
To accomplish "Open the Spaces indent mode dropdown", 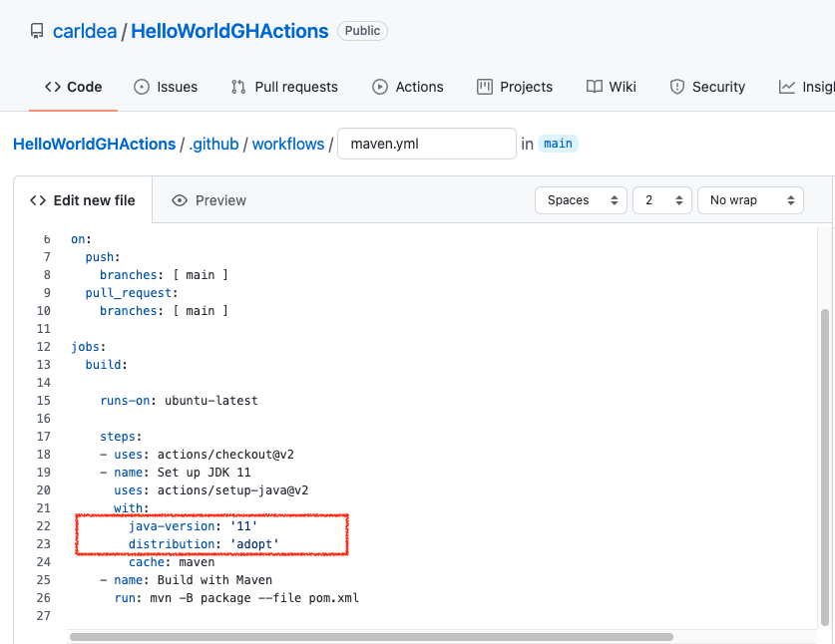I will [x=581, y=200].
